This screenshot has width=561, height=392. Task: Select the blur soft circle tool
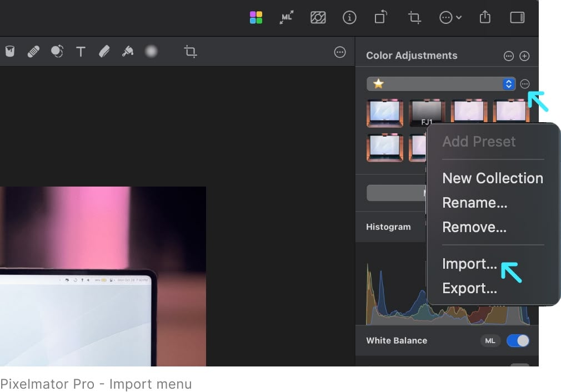(151, 52)
